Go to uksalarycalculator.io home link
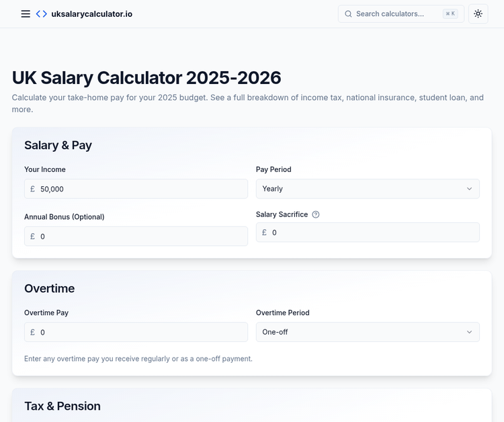 click(x=91, y=14)
